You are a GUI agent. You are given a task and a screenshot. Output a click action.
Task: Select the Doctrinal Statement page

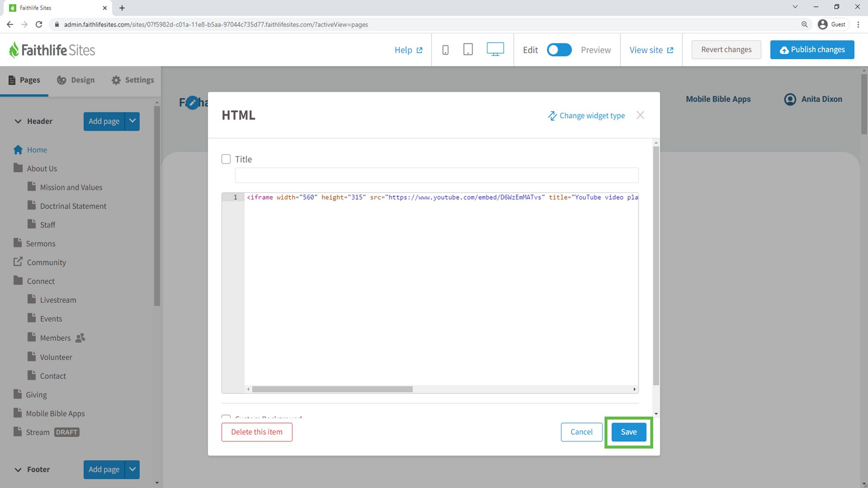coord(73,206)
